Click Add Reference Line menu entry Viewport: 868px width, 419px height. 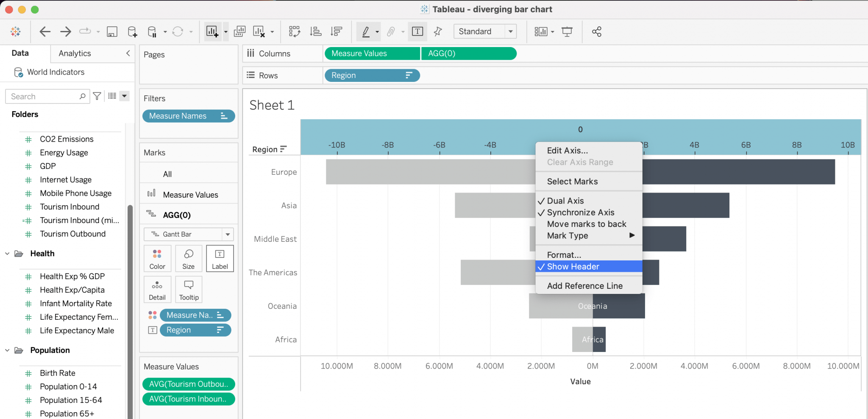pyautogui.click(x=584, y=285)
